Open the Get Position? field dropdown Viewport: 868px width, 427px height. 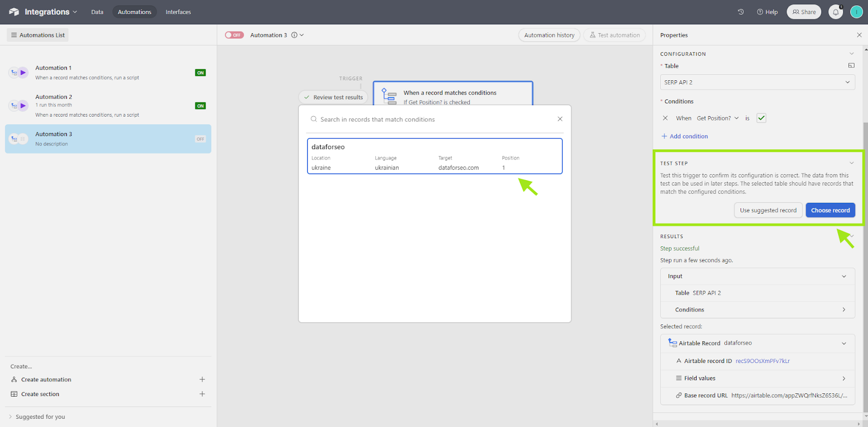pyautogui.click(x=717, y=118)
